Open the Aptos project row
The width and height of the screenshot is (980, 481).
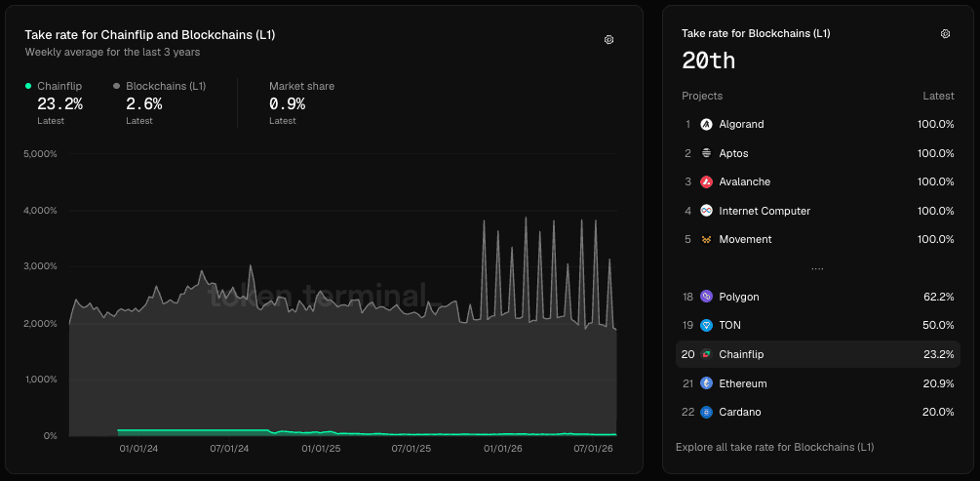coord(818,153)
